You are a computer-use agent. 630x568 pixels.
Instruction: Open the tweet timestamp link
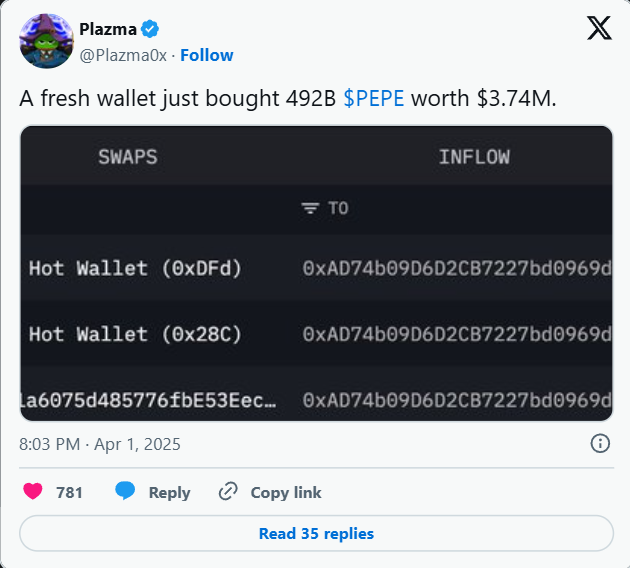(x=100, y=443)
